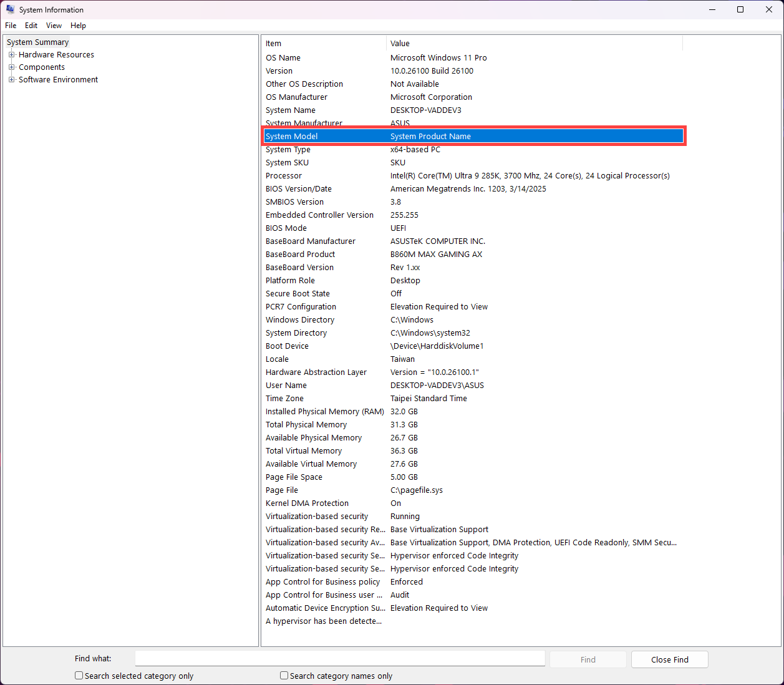Select the BIOS Mode row
The height and width of the screenshot is (685, 784).
[x=473, y=228]
